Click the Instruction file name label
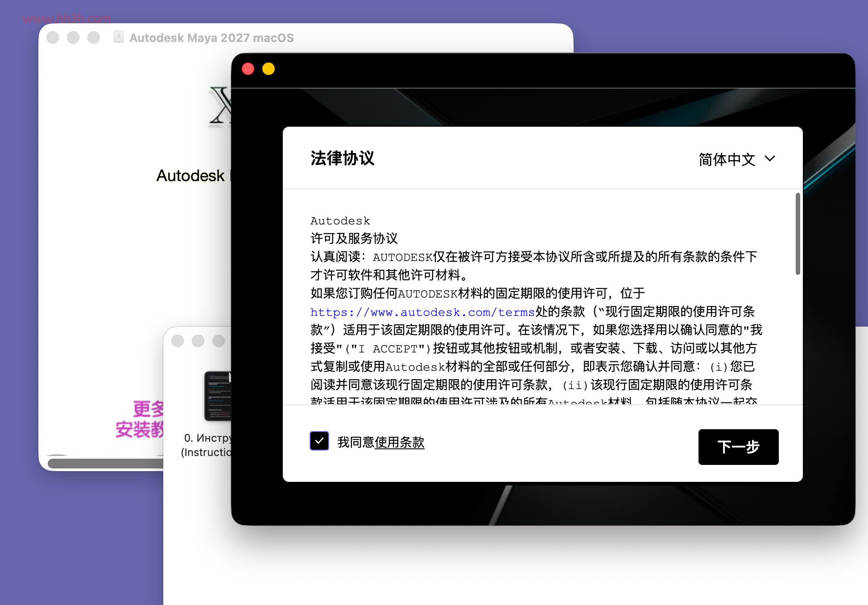 click(x=207, y=445)
